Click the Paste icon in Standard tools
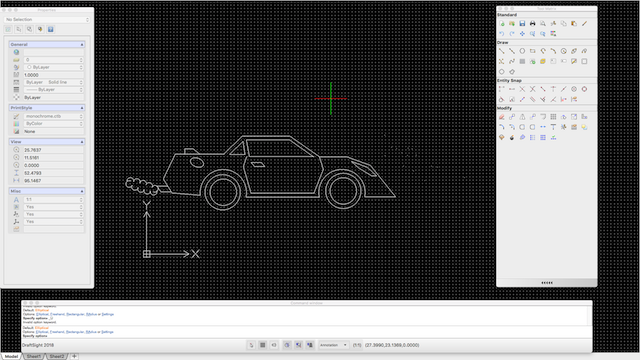 [x=574, y=24]
